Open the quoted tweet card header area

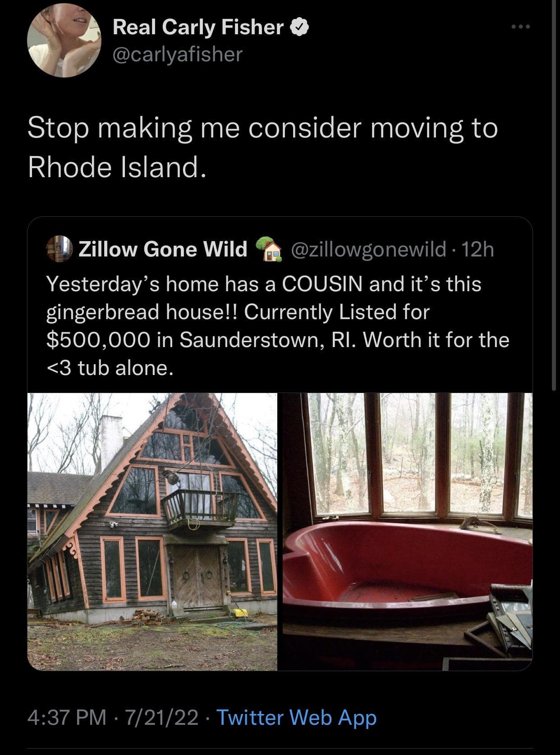point(271,249)
